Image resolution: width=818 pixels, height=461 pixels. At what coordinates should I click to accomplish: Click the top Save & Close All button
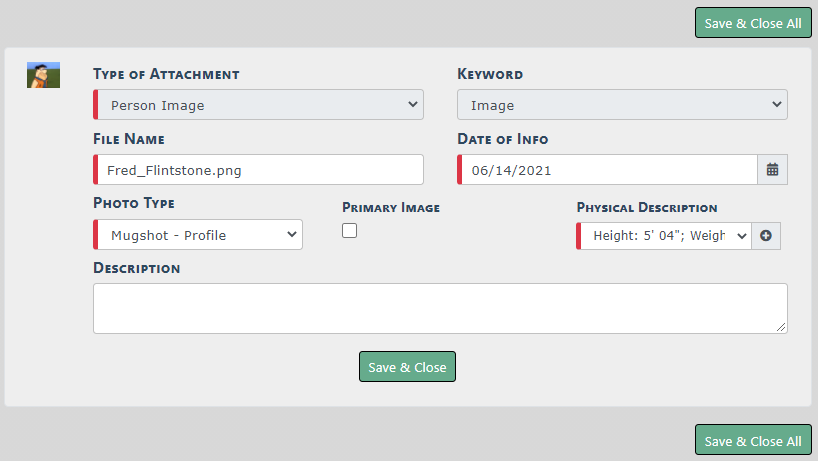tap(753, 23)
